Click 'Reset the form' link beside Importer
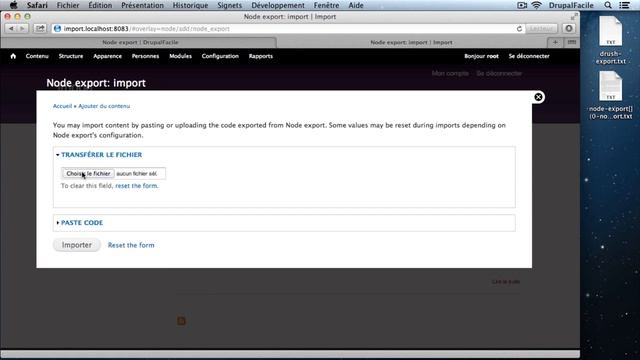640x360 pixels. [x=131, y=245]
